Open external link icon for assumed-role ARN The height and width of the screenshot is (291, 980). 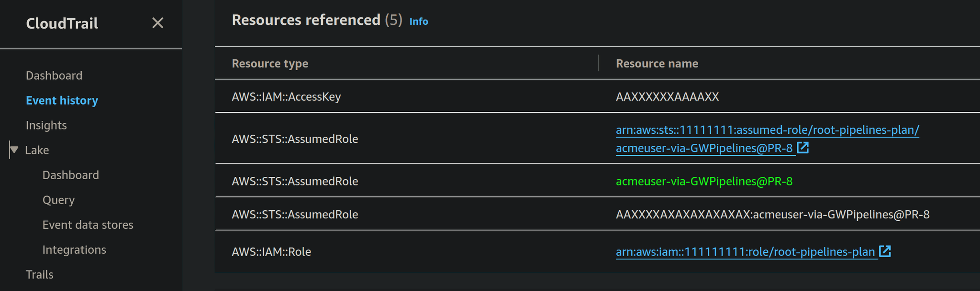pos(802,148)
